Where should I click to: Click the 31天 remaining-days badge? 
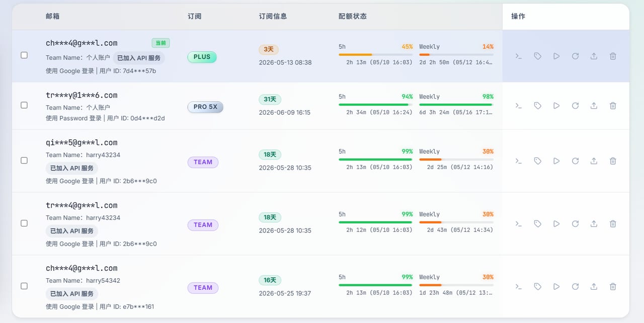pyautogui.click(x=270, y=99)
